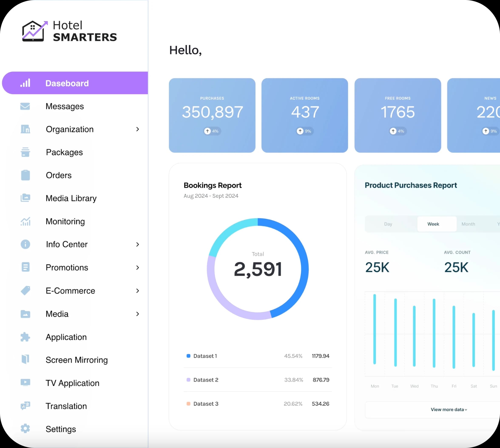Click the Messages envelope icon
The height and width of the screenshot is (448, 500).
tap(25, 106)
